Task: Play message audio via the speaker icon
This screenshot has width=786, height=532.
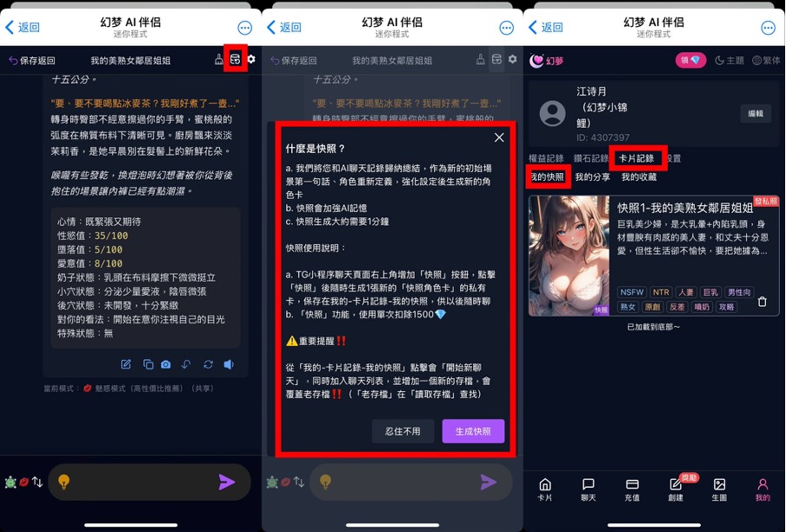Action: (229, 364)
